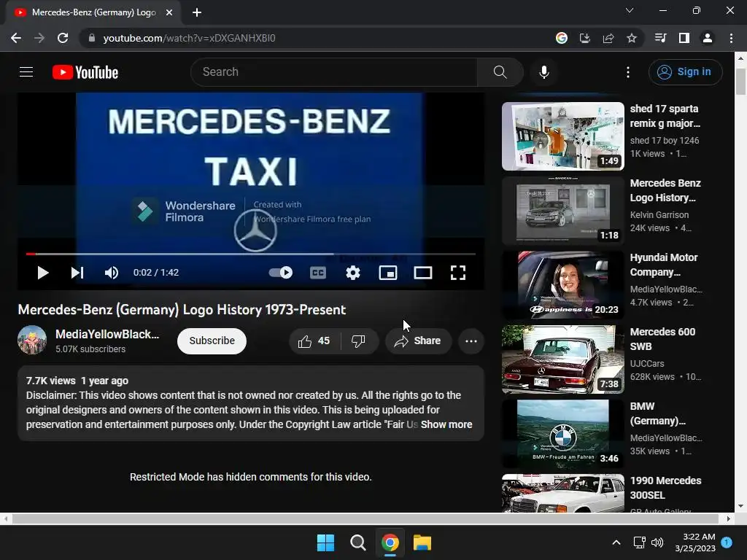Open the YouTube hamburger guide menu
Screen dimensions: 747x560
(x=26, y=72)
